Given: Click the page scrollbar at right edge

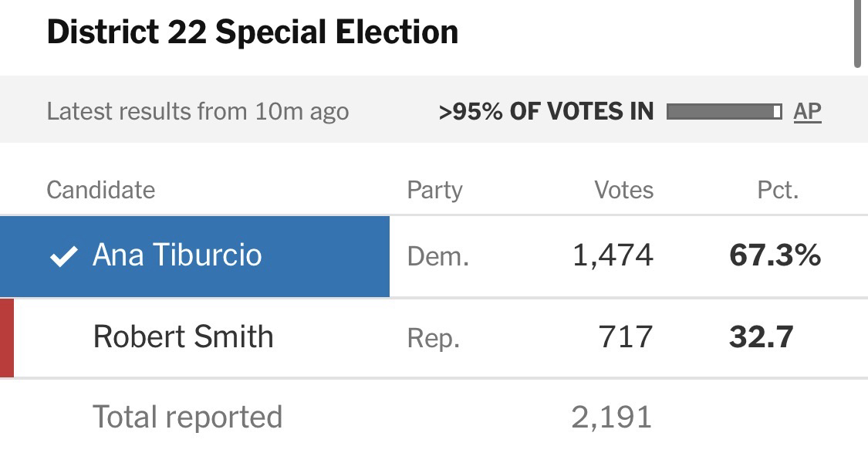Looking at the screenshot, I should [x=857, y=34].
